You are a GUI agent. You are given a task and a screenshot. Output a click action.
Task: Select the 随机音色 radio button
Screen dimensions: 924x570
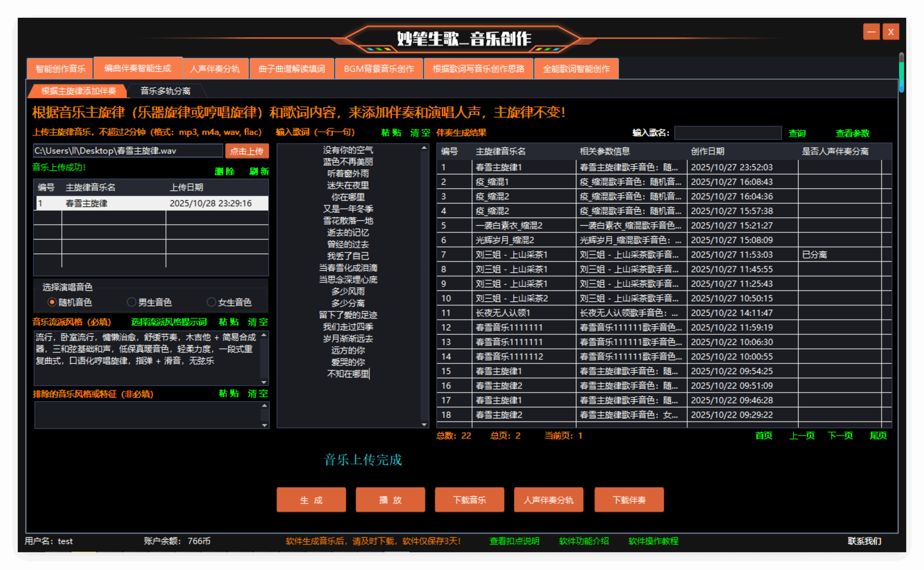coord(52,302)
